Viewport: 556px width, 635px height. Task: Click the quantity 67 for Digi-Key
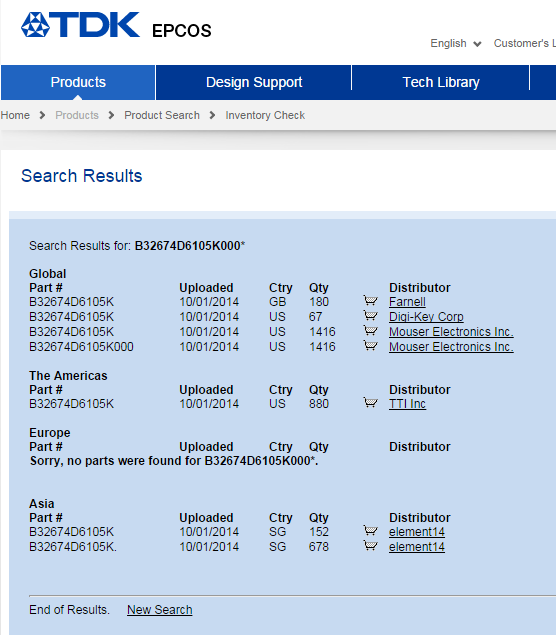pos(315,317)
